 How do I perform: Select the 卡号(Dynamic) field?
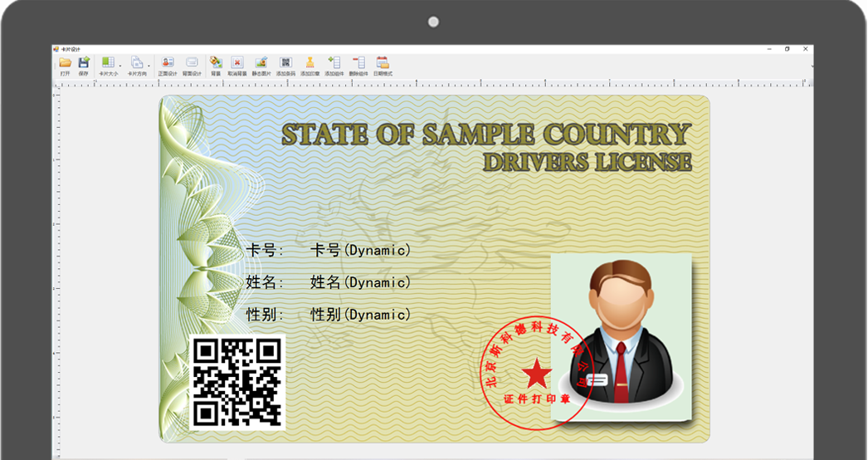(360, 251)
